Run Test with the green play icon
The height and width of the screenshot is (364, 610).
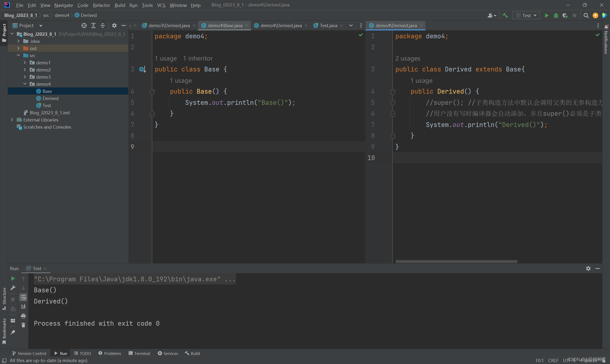546,15
